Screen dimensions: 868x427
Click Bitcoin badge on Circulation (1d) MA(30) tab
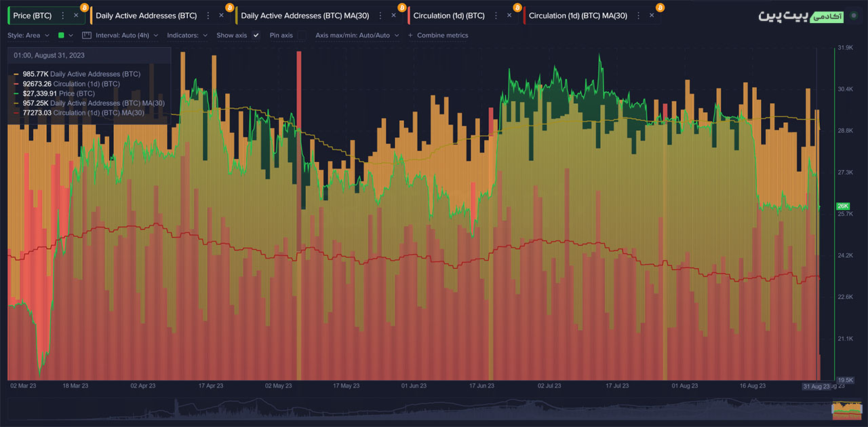(660, 7)
